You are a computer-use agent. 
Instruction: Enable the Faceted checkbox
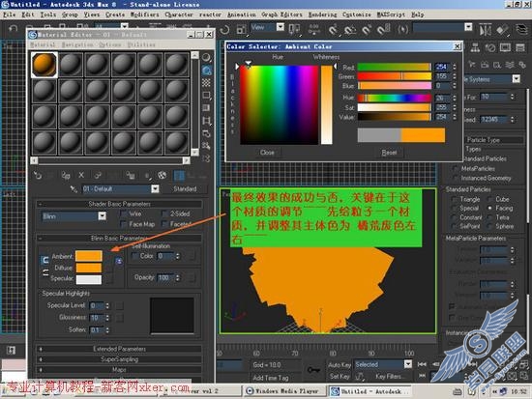pyautogui.click(x=164, y=224)
